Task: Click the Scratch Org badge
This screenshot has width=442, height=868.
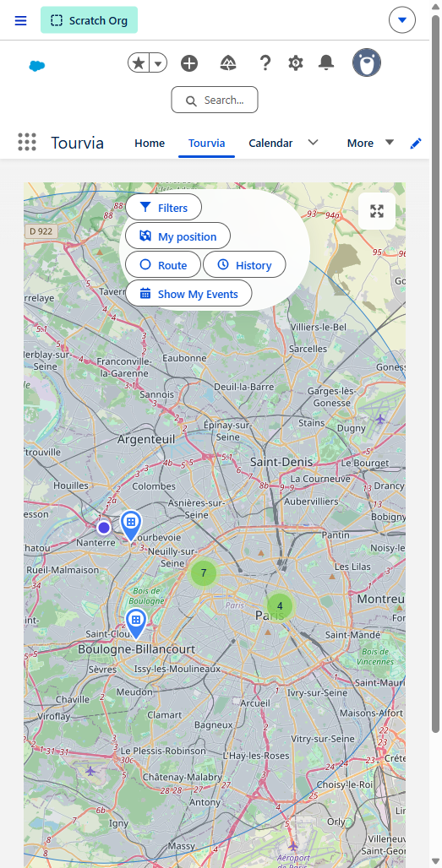Action: coord(90,20)
